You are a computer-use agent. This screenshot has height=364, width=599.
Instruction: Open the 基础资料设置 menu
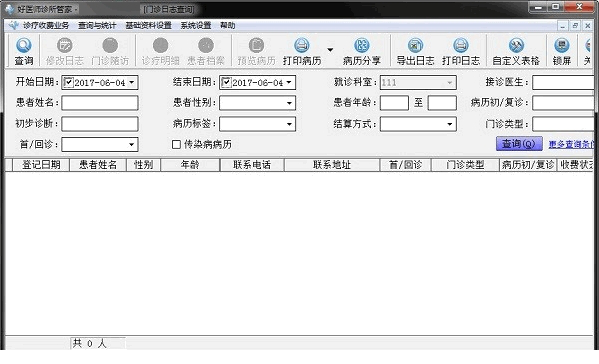pos(149,26)
